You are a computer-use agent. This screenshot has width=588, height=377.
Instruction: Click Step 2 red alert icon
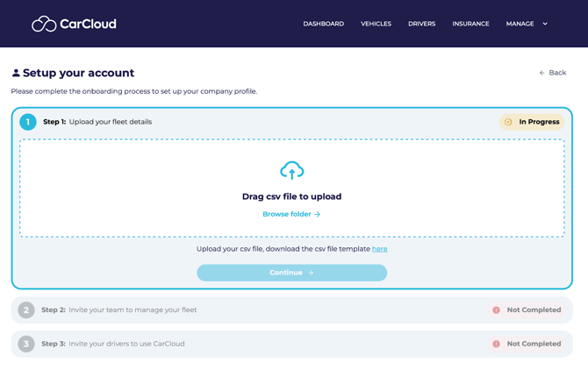[x=496, y=309]
